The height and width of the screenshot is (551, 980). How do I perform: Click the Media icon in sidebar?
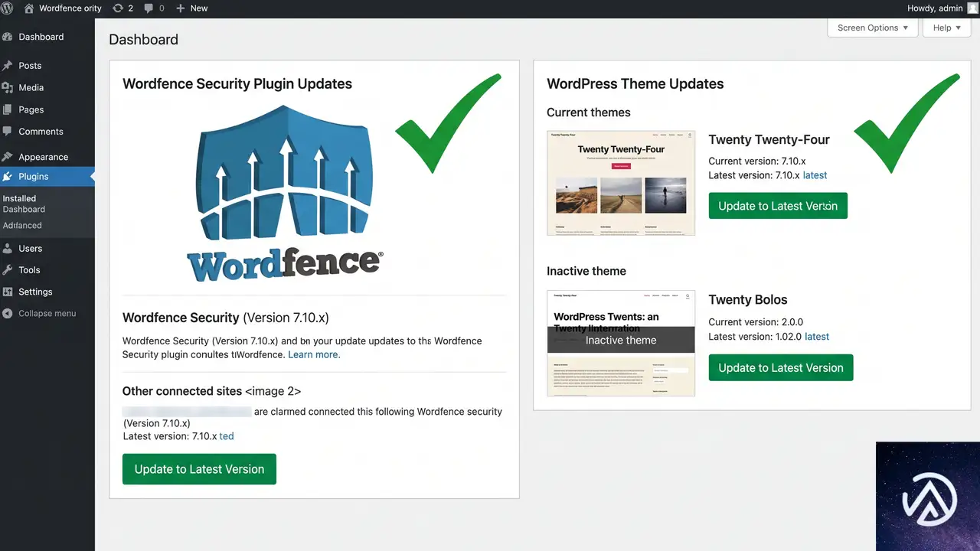pos(8,87)
